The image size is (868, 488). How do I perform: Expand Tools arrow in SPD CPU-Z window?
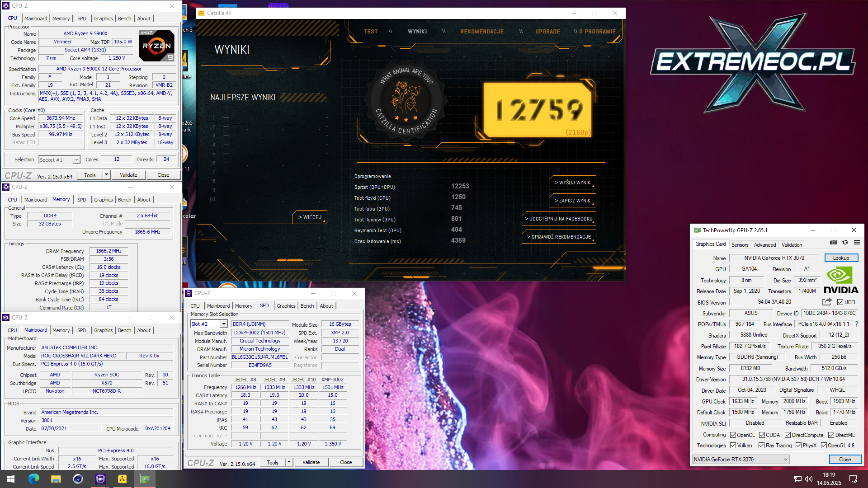[289, 462]
